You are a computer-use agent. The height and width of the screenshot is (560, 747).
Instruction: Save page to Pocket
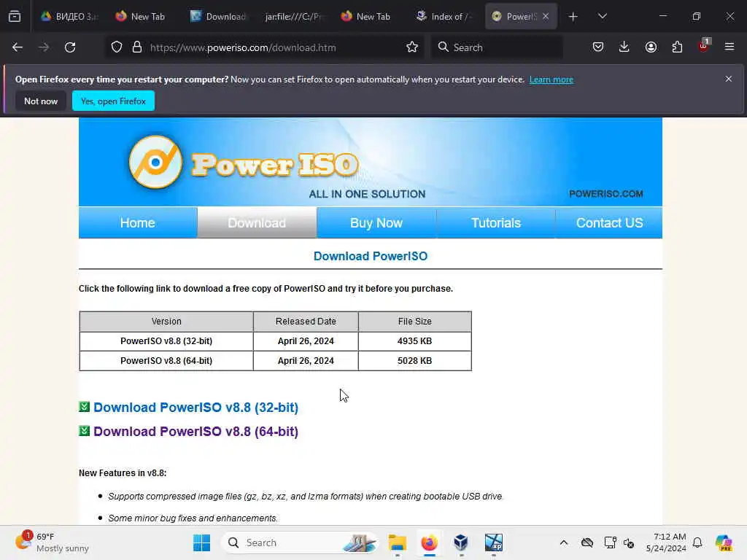click(598, 47)
